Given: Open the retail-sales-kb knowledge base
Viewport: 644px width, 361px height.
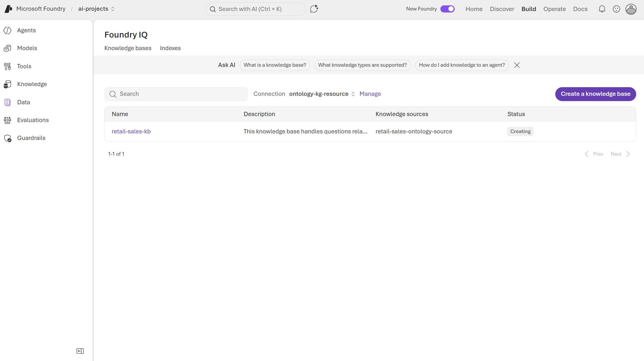Looking at the screenshot, I should click(x=131, y=132).
